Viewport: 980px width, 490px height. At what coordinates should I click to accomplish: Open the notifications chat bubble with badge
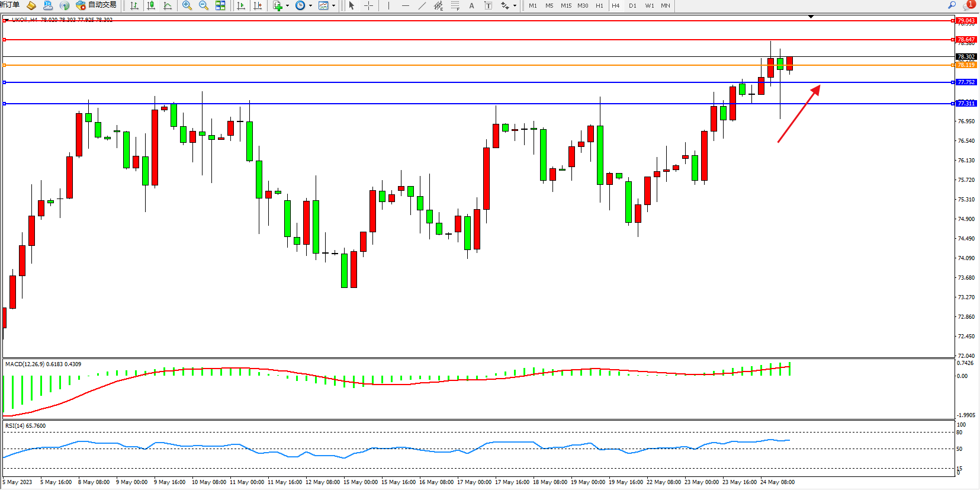(x=969, y=5)
